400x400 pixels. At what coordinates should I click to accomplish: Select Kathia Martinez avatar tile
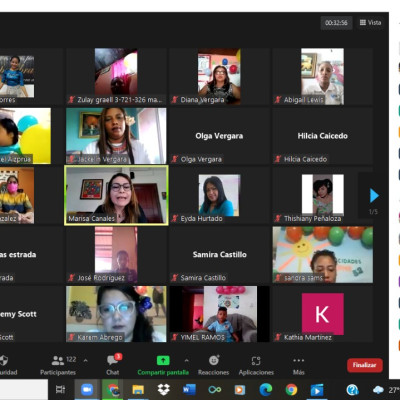point(322,314)
